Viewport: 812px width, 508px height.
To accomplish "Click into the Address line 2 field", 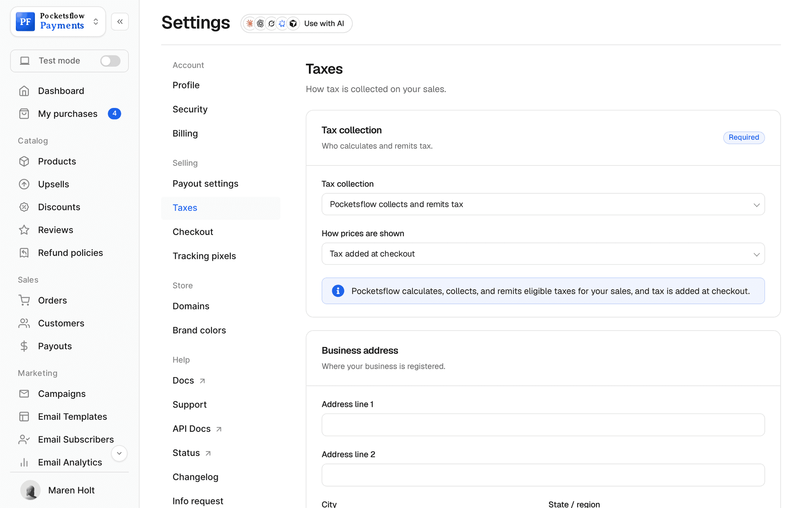I will (543, 475).
